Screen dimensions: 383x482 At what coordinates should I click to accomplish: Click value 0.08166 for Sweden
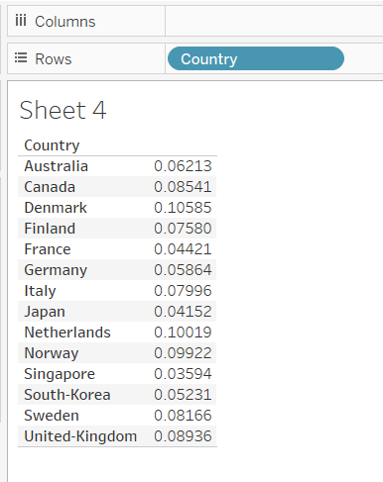183,415
